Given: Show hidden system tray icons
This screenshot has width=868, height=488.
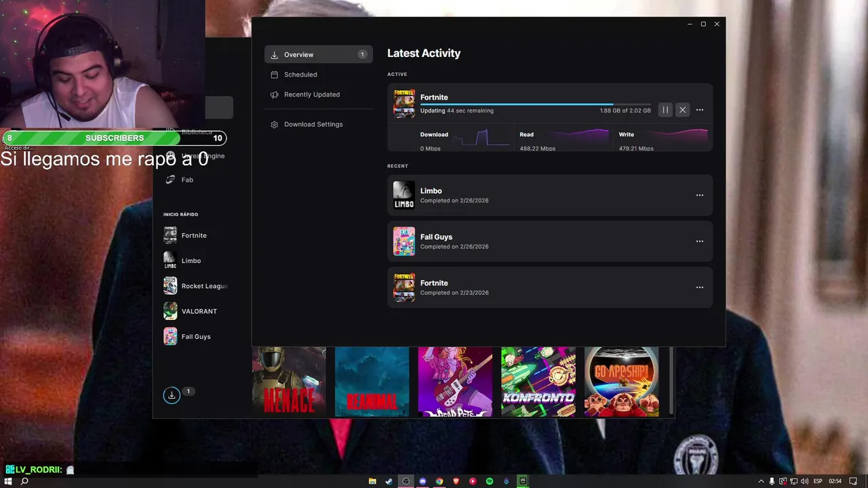Looking at the screenshot, I should pyautogui.click(x=761, y=481).
